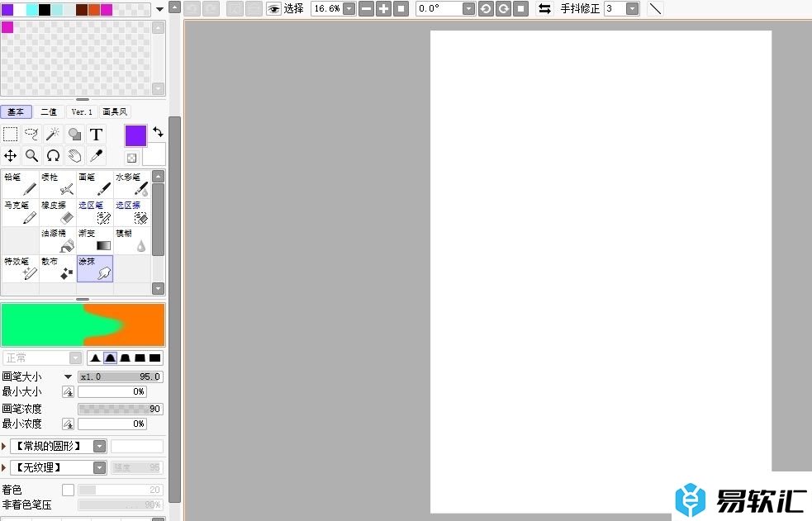Select the Text (T) tool
The height and width of the screenshot is (521, 812).
96,135
